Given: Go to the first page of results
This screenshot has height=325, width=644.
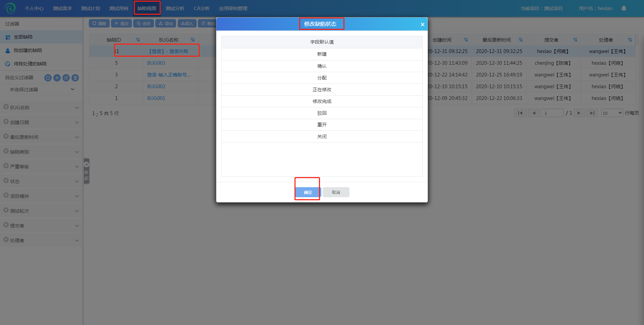Looking at the screenshot, I should pos(520,113).
